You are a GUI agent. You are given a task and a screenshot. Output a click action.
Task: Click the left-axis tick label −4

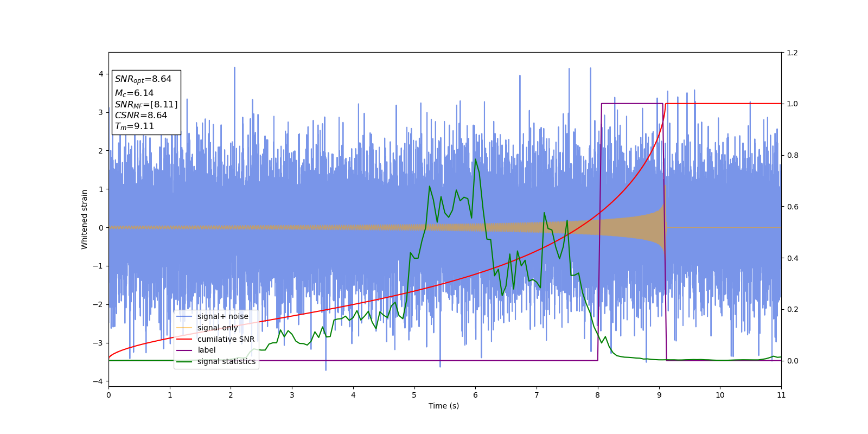click(98, 381)
